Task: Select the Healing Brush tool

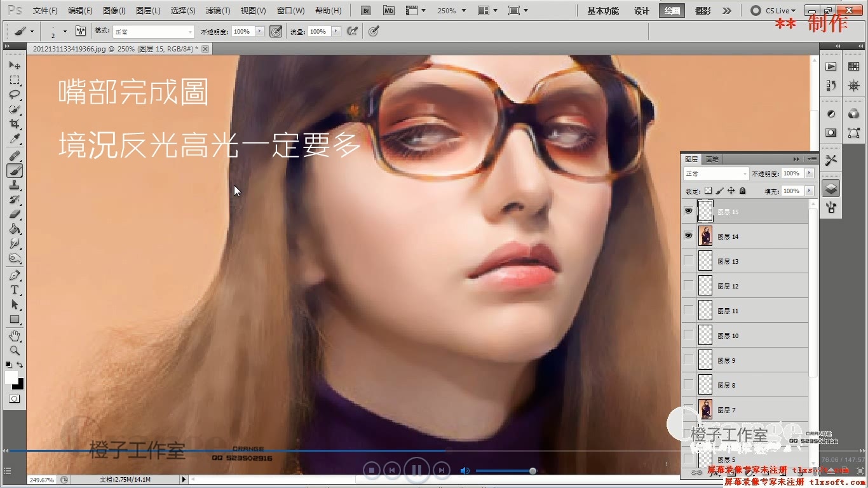Action: pos(15,156)
